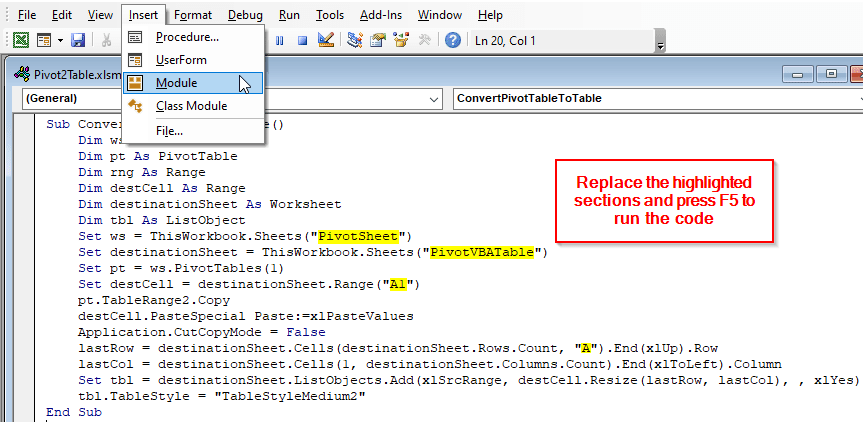Image resolution: width=863 pixels, height=422 pixels.
Task: Open the File menu
Action: tap(26, 15)
